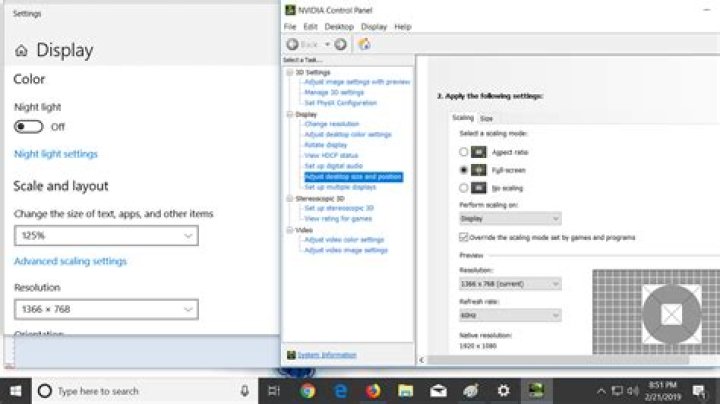Click the NVIDIA Control Panel taskbar icon
This screenshot has width=720, height=404.
536,391
